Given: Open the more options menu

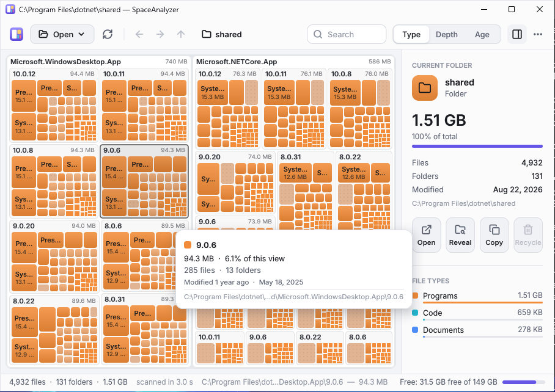Looking at the screenshot, I should pos(538,34).
